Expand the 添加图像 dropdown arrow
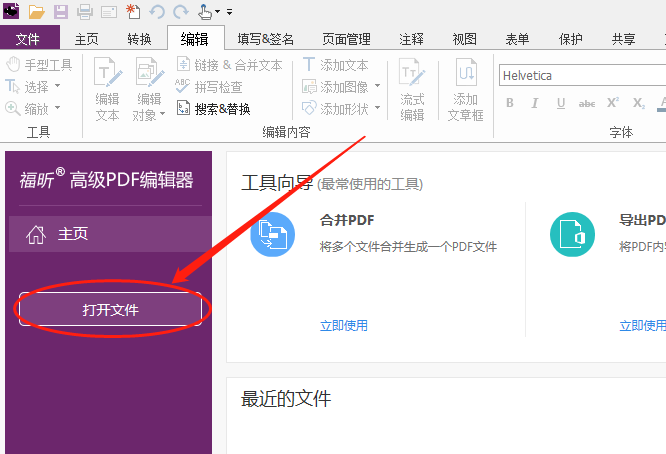The image size is (666, 454). click(377, 86)
